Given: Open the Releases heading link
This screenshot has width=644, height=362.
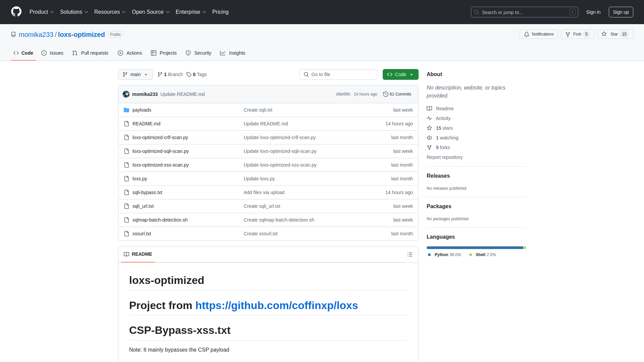Looking at the screenshot, I should tap(438, 176).
